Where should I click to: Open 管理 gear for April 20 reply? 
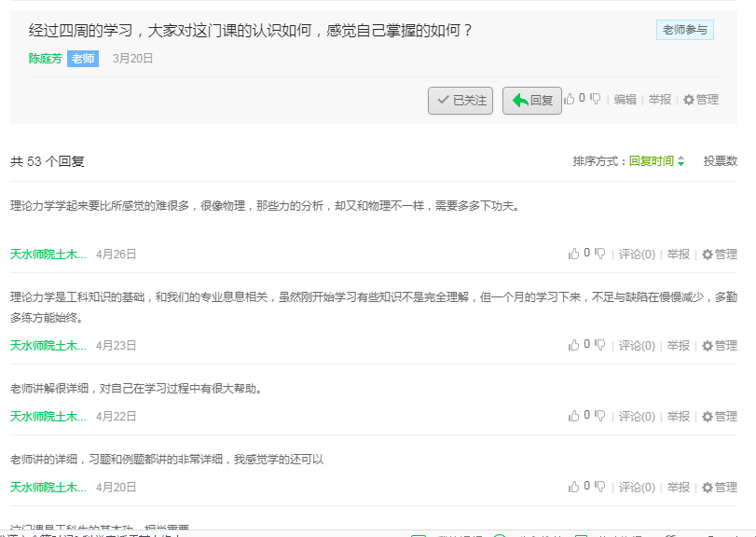pyautogui.click(x=719, y=488)
